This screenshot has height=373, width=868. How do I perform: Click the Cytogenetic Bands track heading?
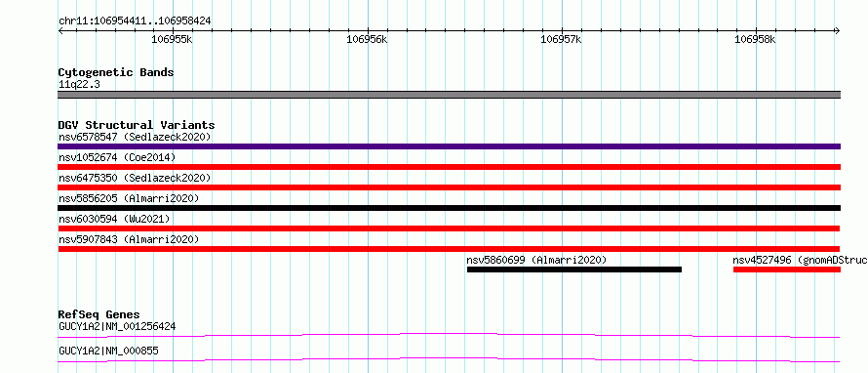coord(116,72)
